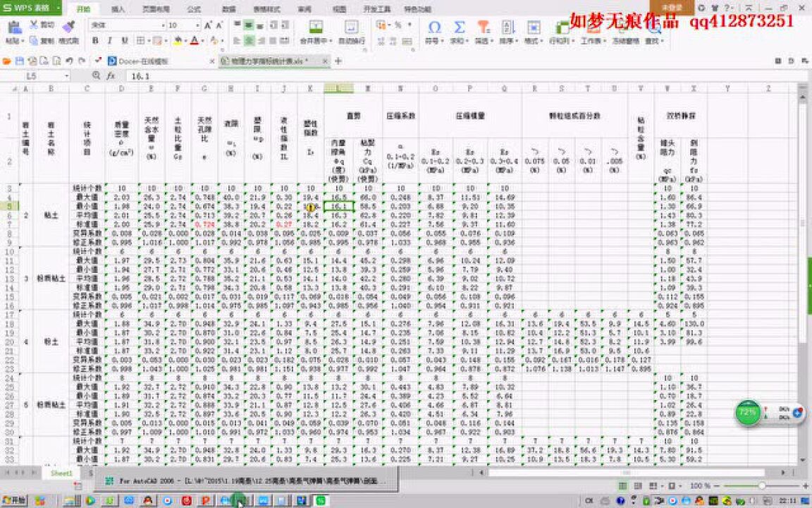Click the red font color swatch

tap(195, 40)
